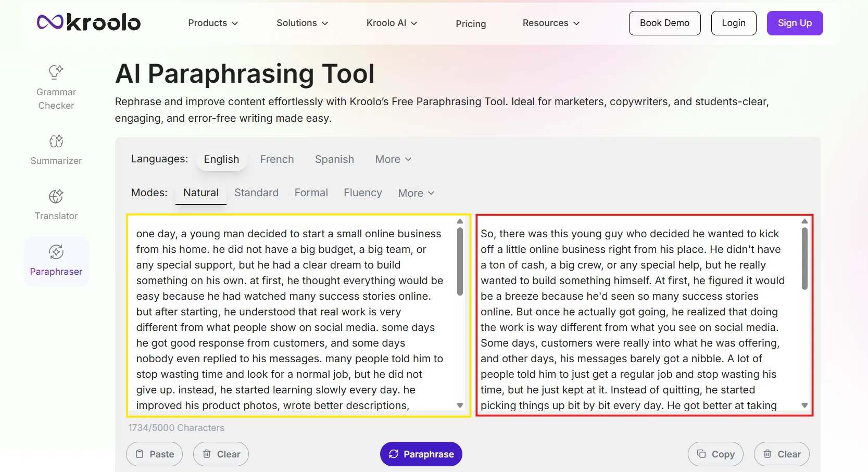Click the output box scroll up arrow
The width and height of the screenshot is (868, 472).
(x=804, y=221)
